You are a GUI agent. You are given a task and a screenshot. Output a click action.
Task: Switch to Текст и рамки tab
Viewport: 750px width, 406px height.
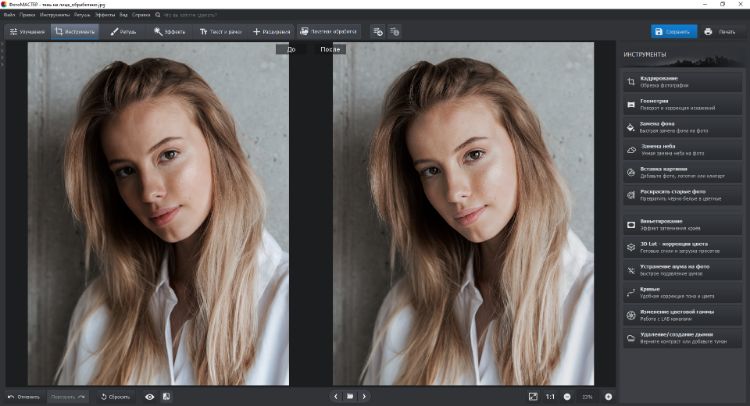click(221, 32)
